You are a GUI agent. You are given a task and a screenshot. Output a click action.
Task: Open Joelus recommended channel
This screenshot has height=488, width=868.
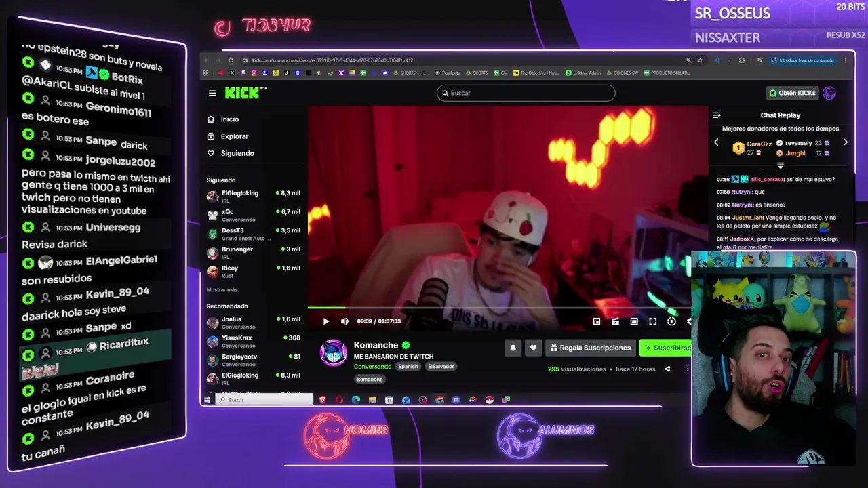(x=254, y=323)
